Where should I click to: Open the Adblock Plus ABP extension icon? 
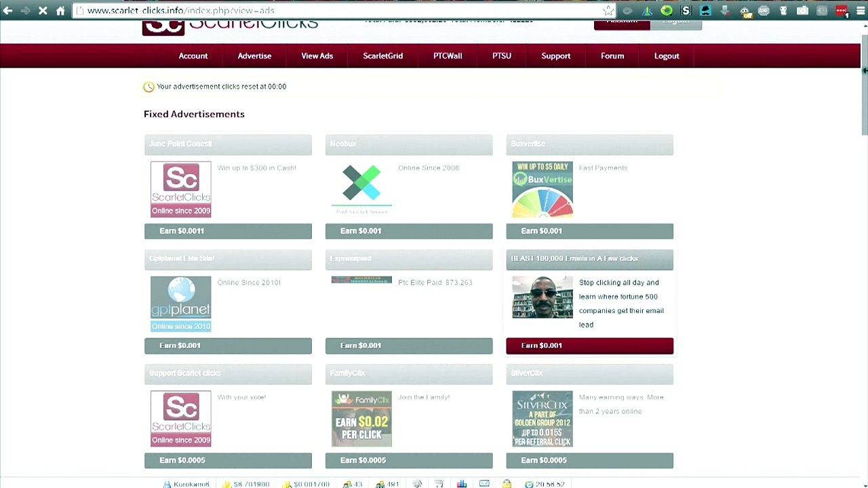click(x=764, y=11)
